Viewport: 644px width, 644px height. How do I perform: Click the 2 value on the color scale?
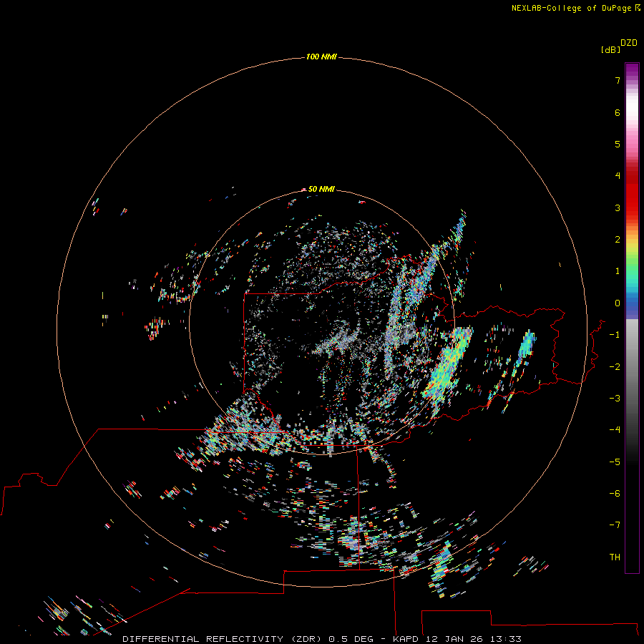tap(618, 240)
